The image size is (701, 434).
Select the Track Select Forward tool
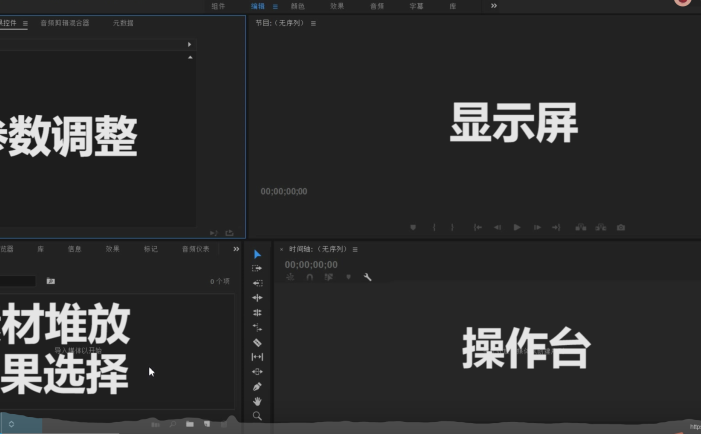[x=257, y=269]
